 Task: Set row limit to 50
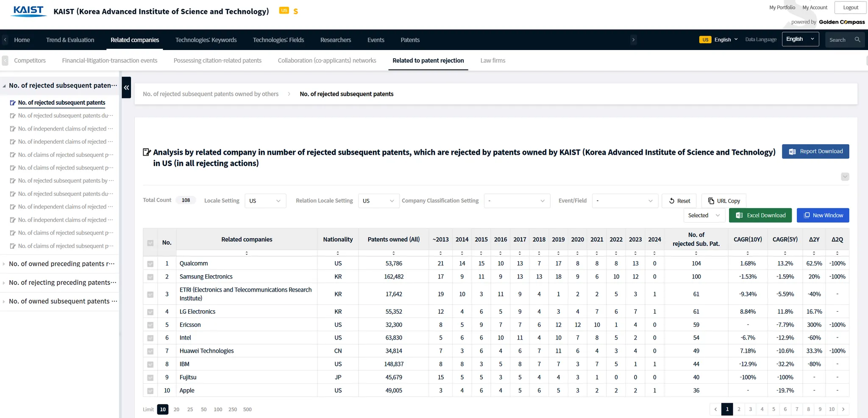tap(204, 410)
